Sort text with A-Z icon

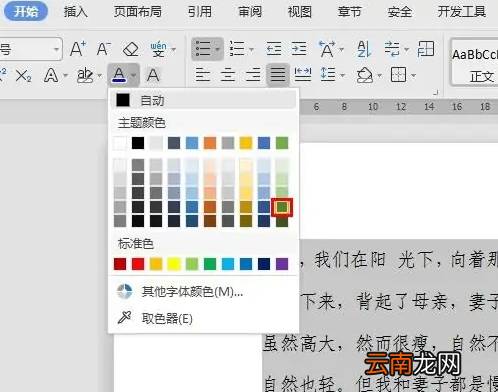(364, 49)
